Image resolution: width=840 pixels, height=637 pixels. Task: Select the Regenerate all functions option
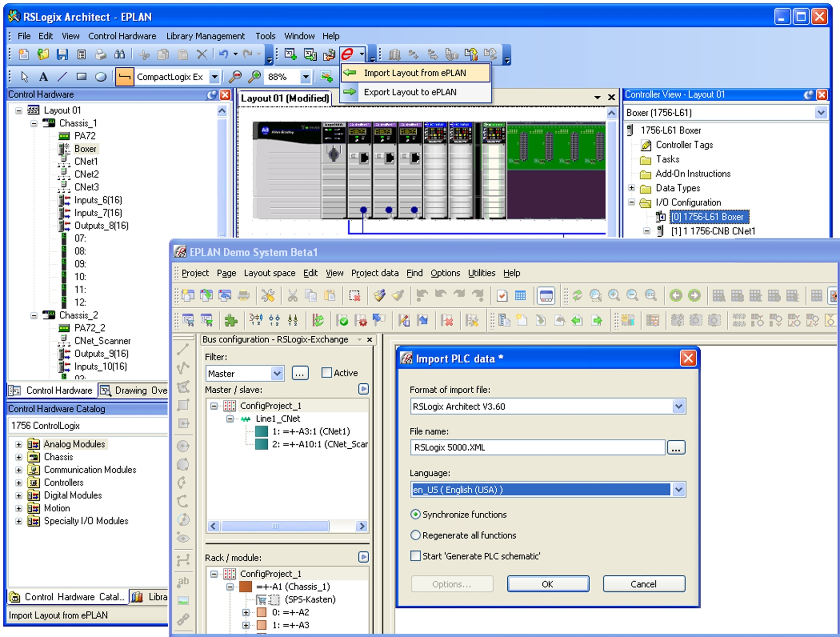pyautogui.click(x=416, y=535)
